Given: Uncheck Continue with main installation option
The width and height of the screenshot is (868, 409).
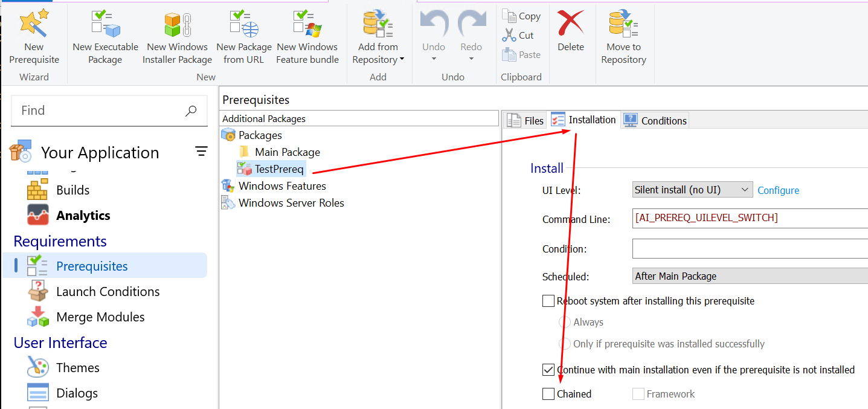Looking at the screenshot, I should (548, 370).
